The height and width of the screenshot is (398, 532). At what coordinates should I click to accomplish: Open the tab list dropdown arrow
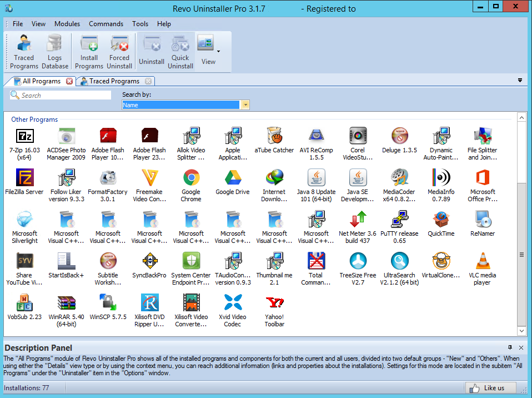coord(520,81)
